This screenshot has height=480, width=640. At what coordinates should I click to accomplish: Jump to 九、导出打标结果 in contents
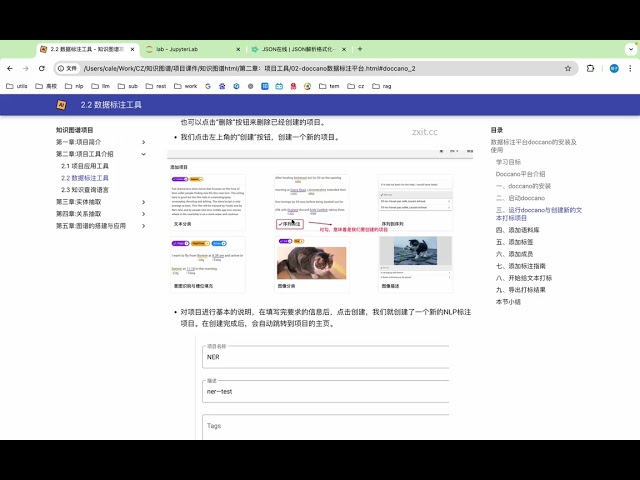(520, 290)
